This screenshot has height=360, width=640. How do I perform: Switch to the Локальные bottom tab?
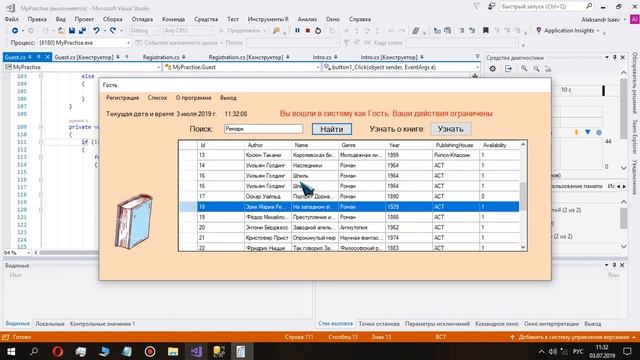point(50,324)
